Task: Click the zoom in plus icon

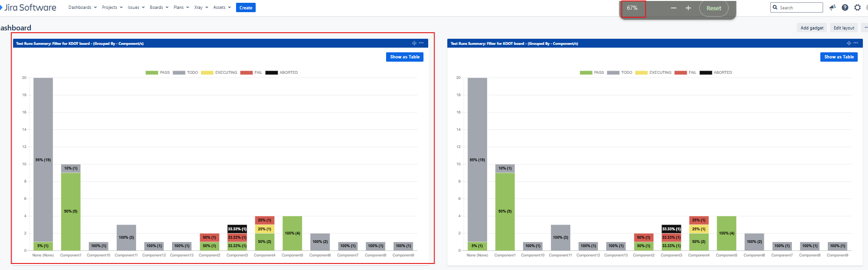Action: coord(688,8)
